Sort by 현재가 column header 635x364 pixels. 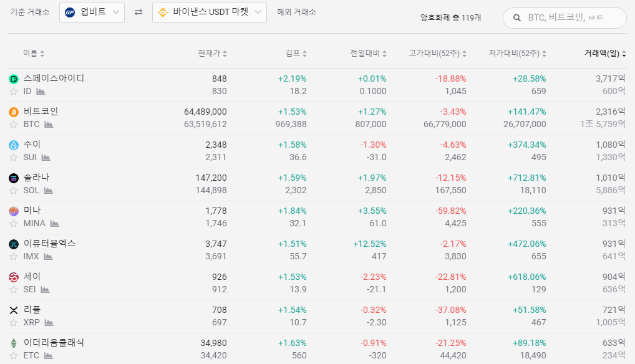pos(212,53)
